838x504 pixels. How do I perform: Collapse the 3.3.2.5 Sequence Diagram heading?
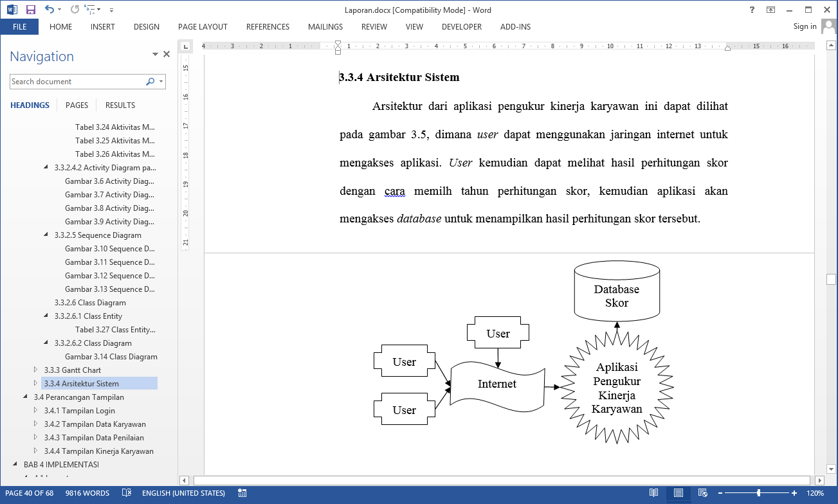pos(46,235)
